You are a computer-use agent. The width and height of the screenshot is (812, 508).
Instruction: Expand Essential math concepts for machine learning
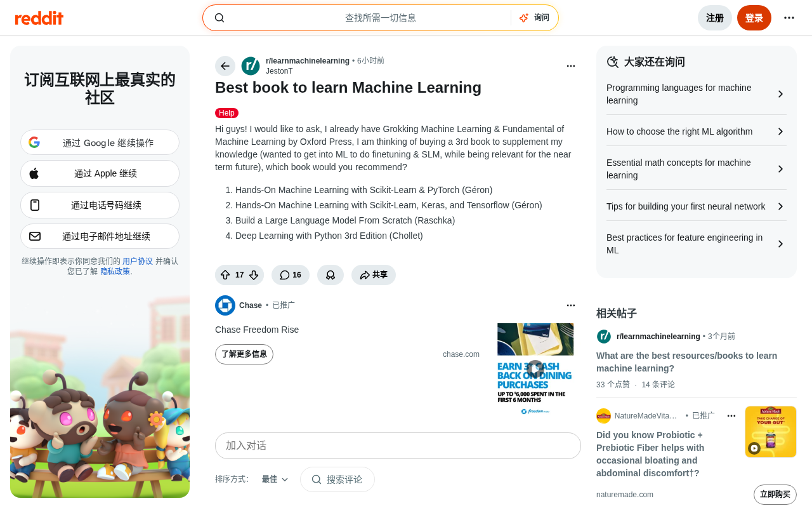(697, 169)
